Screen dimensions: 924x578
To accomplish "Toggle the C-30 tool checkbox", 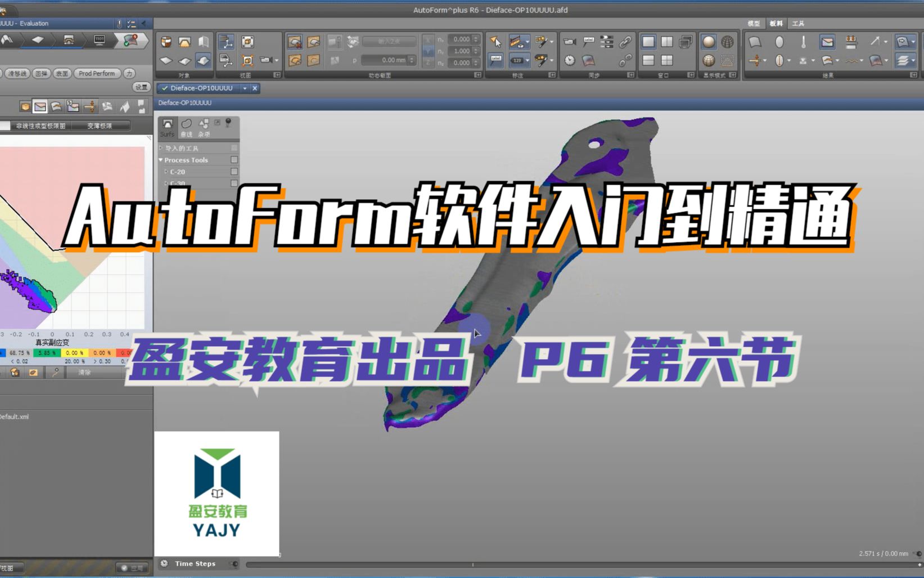I will [234, 183].
